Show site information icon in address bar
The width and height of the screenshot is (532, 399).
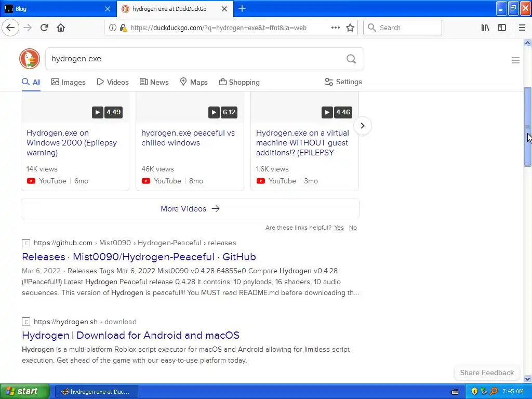112,28
